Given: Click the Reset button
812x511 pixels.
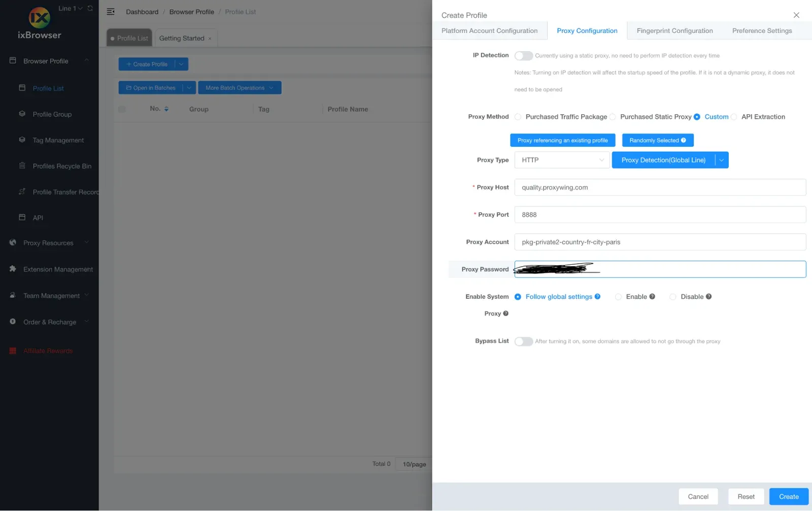Looking at the screenshot, I should coord(746,496).
